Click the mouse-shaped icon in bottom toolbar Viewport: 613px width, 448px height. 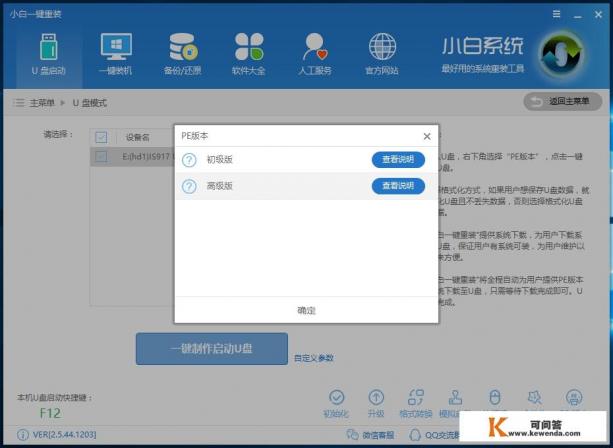[495, 397]
